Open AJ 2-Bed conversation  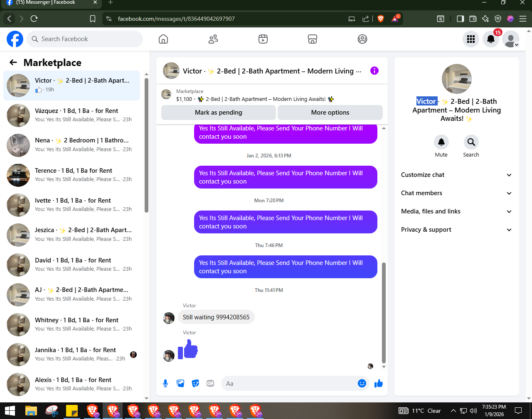(72, 294)
